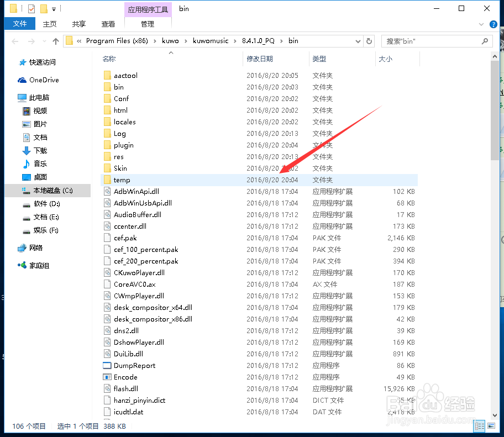The width and height of the screenshot is (504, 437).
Task: Open recent locations dropdown arrow
Action: [x=44, y=41]
